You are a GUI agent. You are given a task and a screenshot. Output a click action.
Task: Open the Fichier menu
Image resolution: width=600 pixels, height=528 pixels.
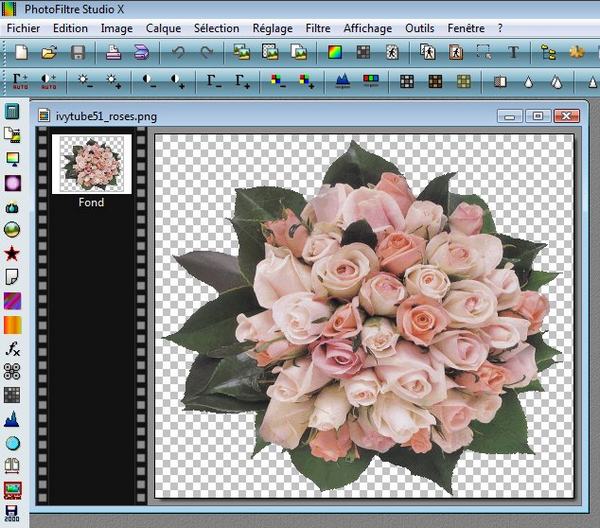[x=23, y=28]
